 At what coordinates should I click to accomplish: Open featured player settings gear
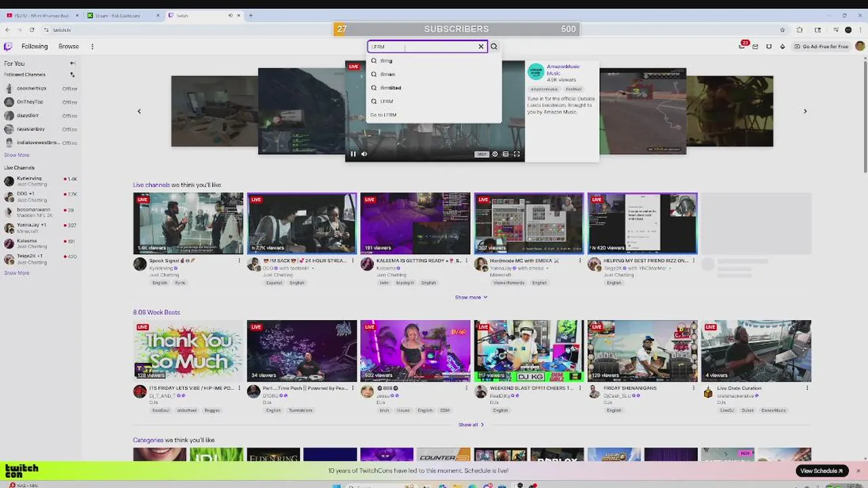[x=495, y=154]
